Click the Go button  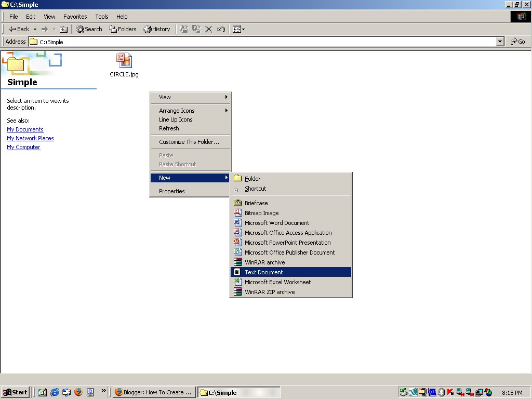[518, 42]
